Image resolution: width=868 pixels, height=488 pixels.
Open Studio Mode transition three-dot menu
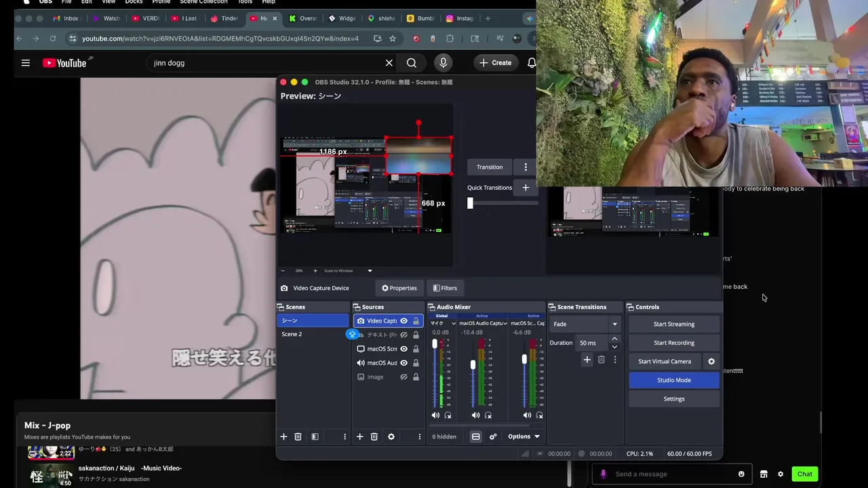click(526, 167)
